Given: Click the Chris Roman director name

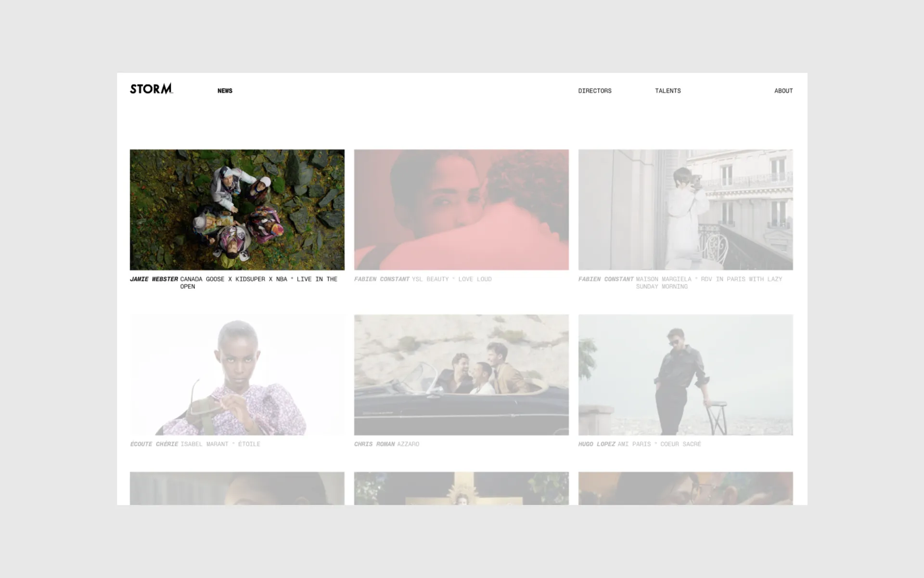Looking at the screenshot, I should [374, 444].
